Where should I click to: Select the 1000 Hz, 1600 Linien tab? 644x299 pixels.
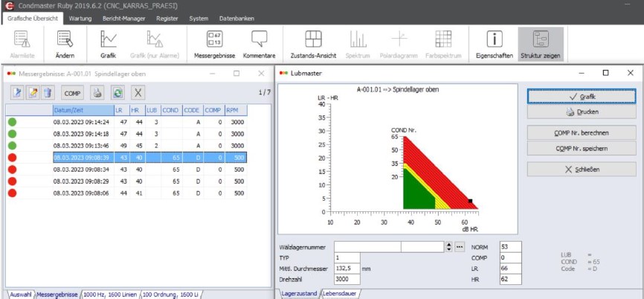(111, 294)
